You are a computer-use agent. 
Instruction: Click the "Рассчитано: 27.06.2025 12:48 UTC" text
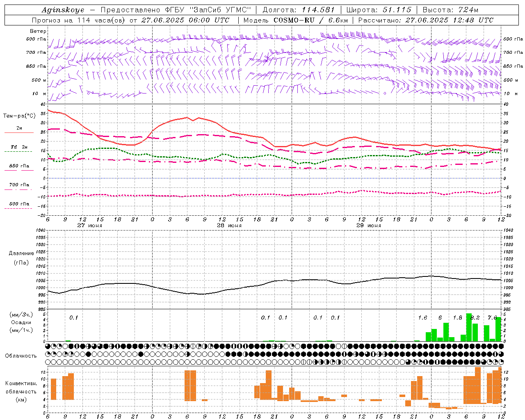coord(426,20)
